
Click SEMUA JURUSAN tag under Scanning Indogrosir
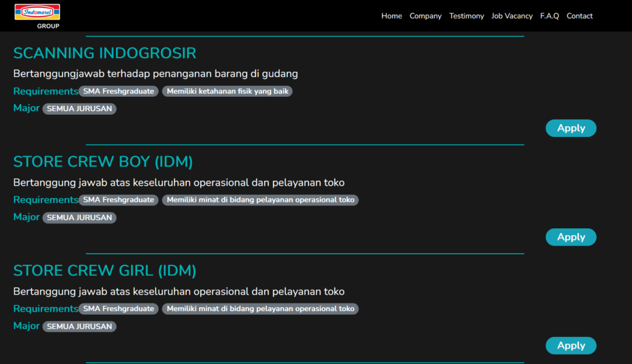pos(80,109)
